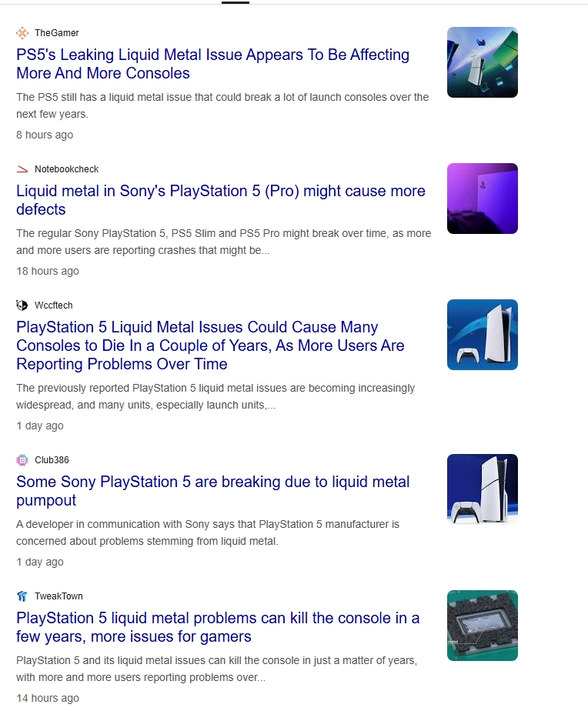Click the Wccftech PS5 console thumbnail
This screenshot has width=588, height=711.
[x=483, y=335]
